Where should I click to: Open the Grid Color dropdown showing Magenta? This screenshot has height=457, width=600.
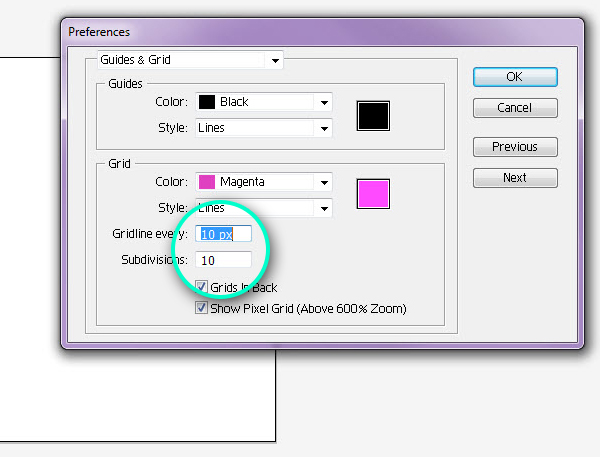(x=264, y=182)
